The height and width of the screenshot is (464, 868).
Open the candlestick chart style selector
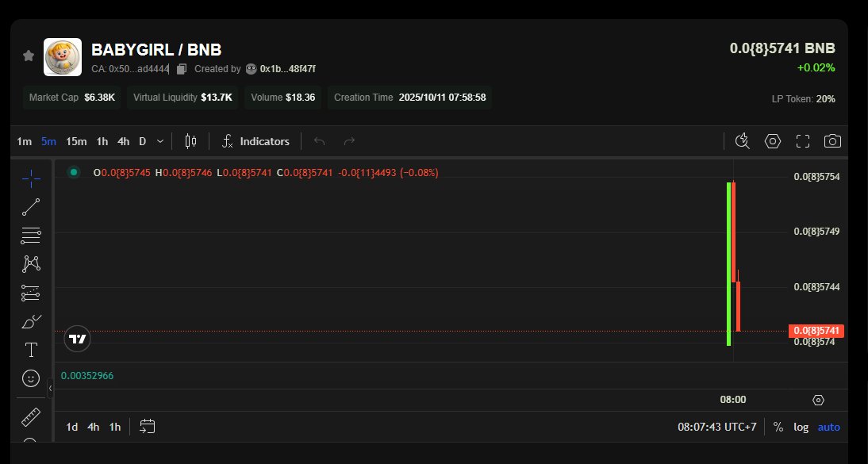click(190, 142)
